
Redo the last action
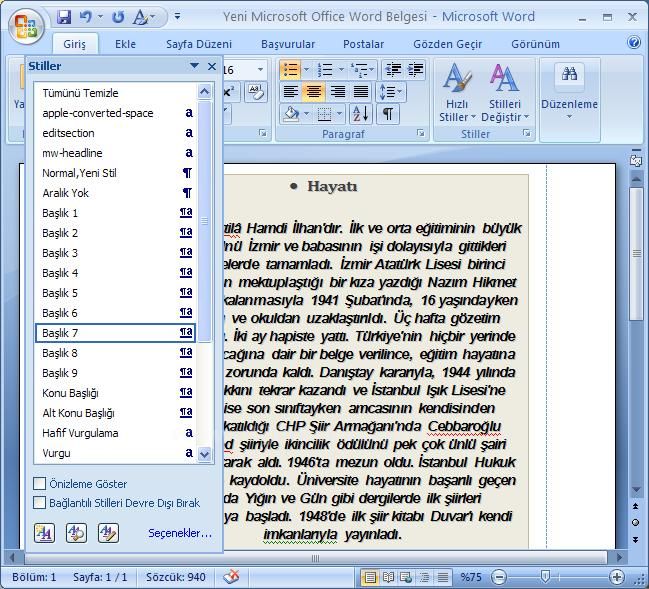point(118,17)
